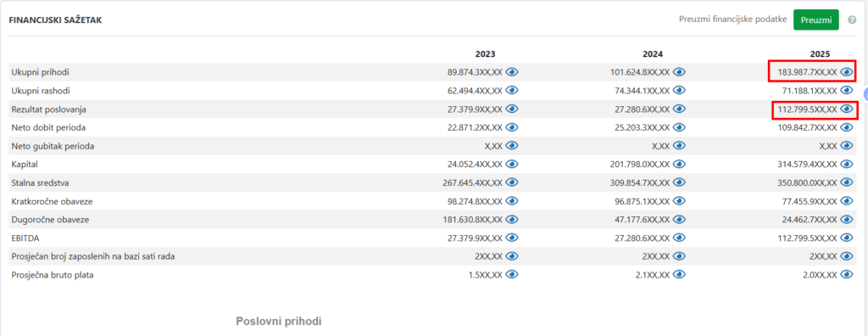Viewport: 868px width, 336px height.
Task: Click Preuzmi financijske podatke text
Action: tap(733, 20)
